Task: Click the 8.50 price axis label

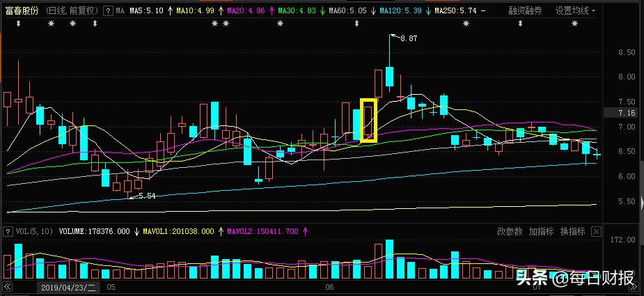Action: (627, 52)
